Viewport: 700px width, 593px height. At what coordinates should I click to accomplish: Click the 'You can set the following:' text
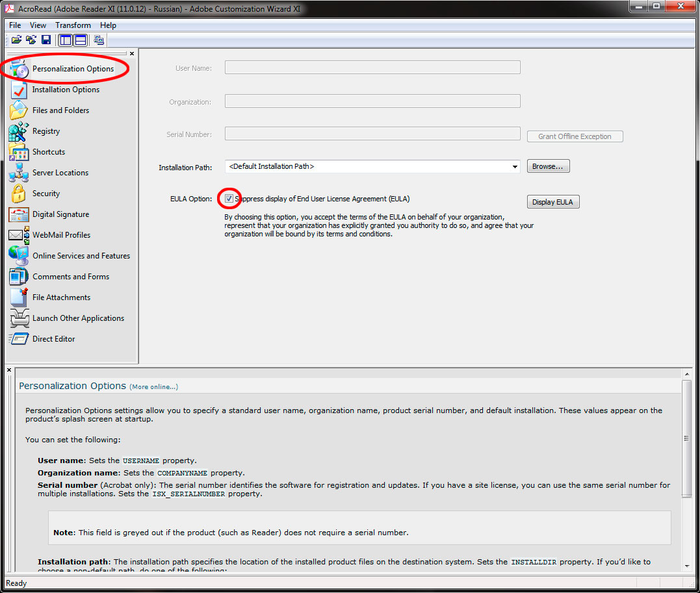(x=73, y=440)
